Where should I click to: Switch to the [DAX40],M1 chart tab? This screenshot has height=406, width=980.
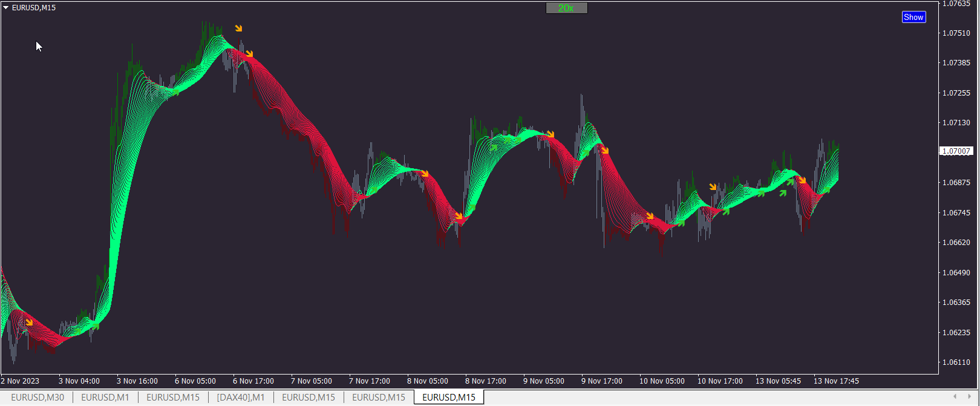[x=241, y=398]
